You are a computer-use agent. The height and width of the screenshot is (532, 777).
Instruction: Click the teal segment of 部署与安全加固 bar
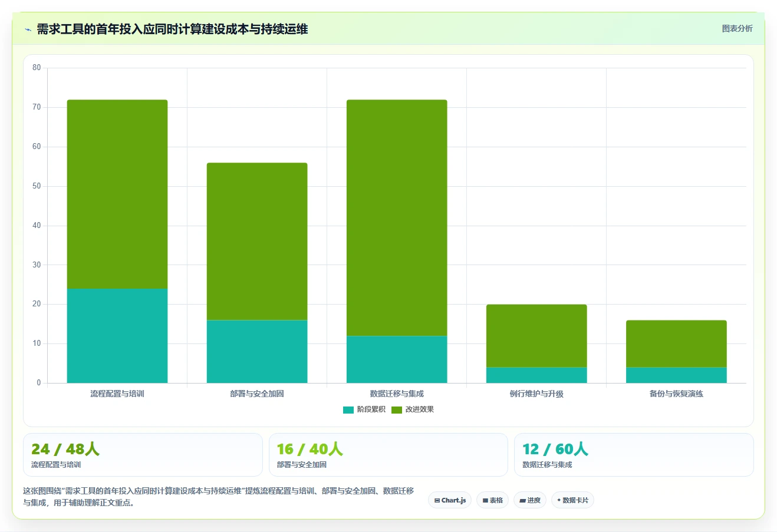[x=257, y=352]
